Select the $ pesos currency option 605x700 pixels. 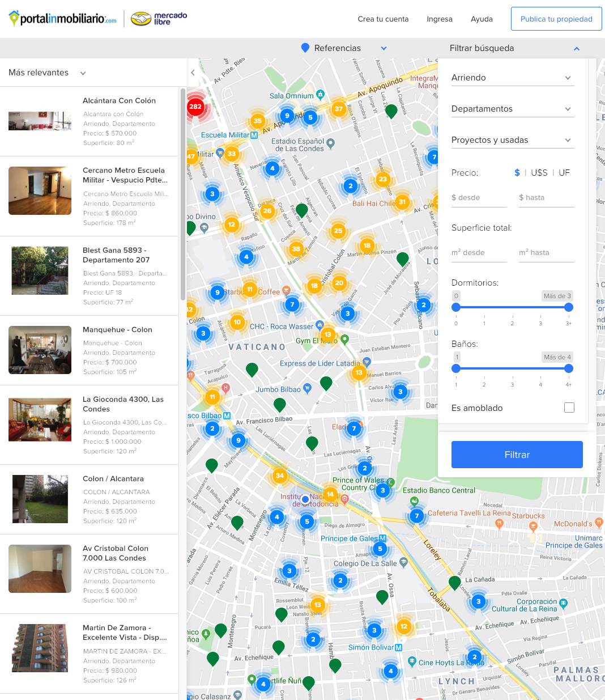click(x=517, y=173)
